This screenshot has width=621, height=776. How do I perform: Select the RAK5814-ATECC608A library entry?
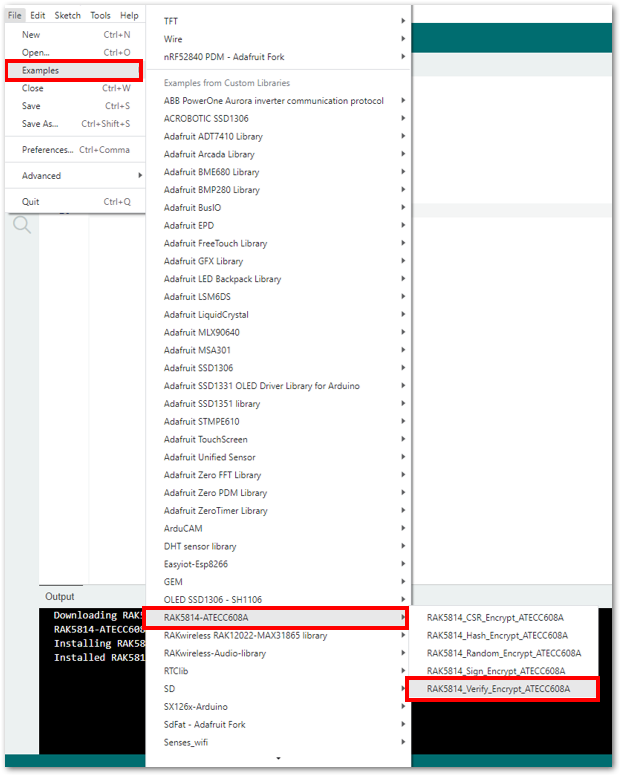276,617
